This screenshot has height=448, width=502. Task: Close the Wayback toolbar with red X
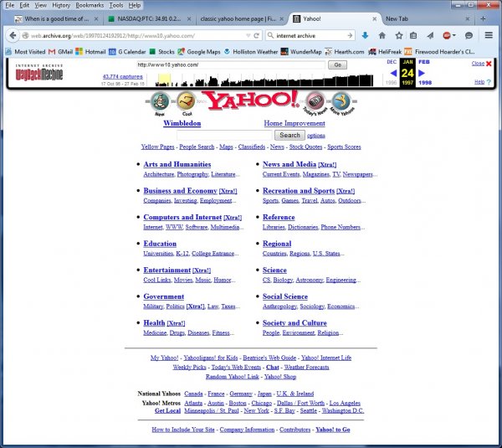[x=489, y=64]
